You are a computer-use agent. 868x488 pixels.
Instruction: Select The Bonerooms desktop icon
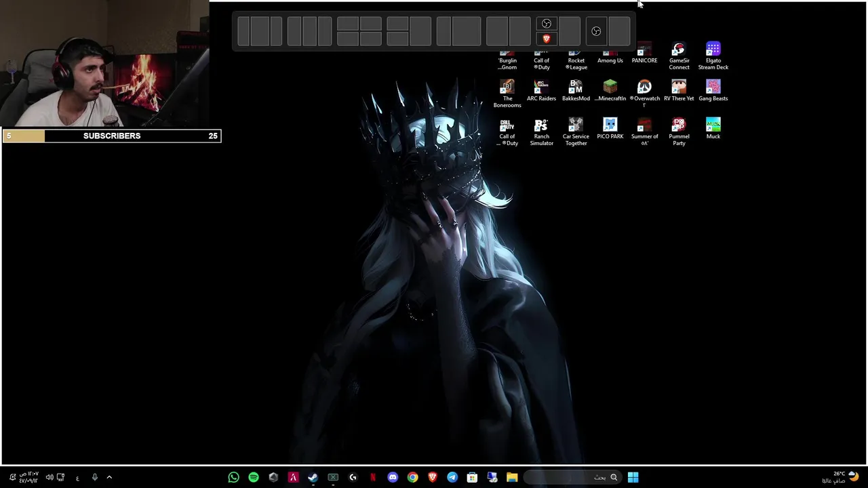507,94
